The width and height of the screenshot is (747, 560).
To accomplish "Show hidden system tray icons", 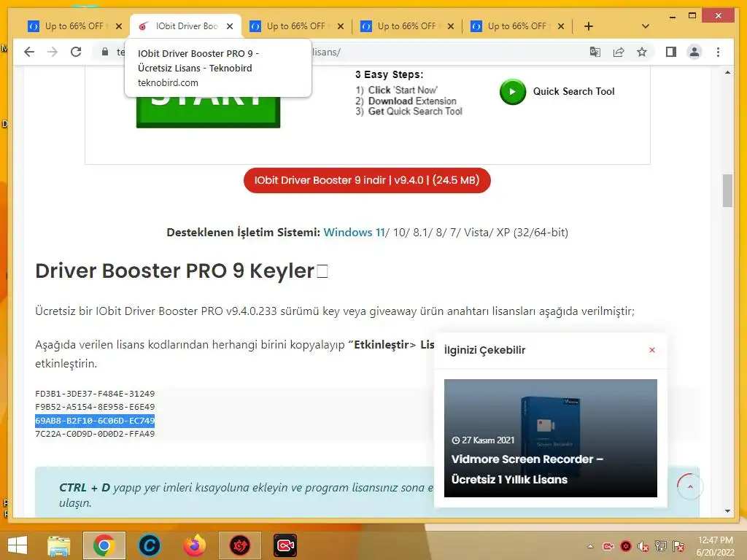I will click(590, 546).
